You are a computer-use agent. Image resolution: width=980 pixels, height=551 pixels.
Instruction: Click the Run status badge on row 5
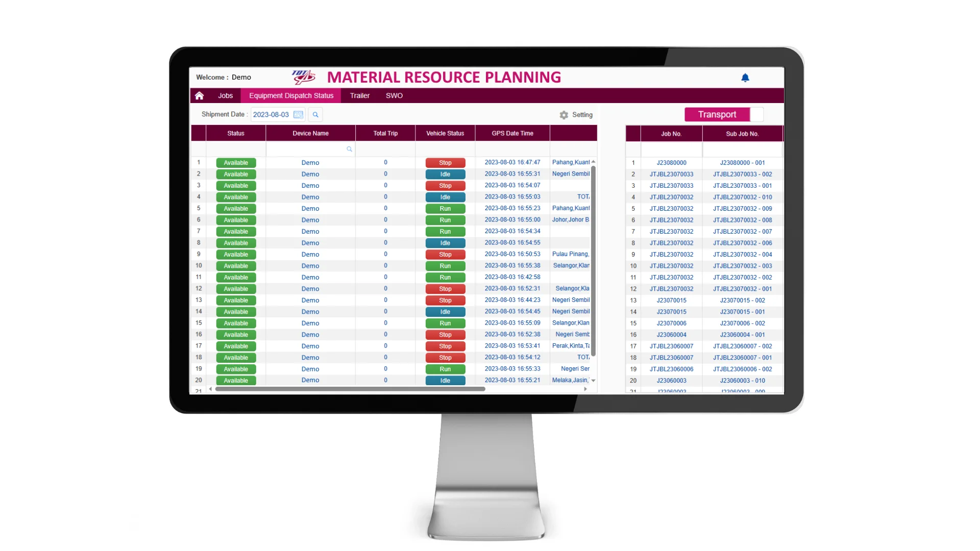coord(445,208)
